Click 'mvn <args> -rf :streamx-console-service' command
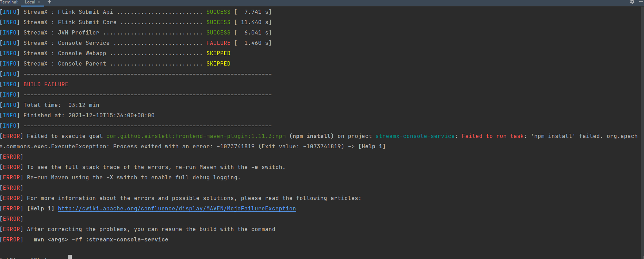 tap(101, 240)
